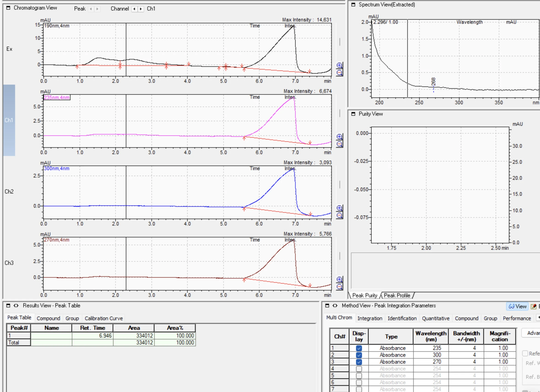This screenshot has height=392, width=540.
Task: Select the Peak Profile tab
Action: (397, 295)
